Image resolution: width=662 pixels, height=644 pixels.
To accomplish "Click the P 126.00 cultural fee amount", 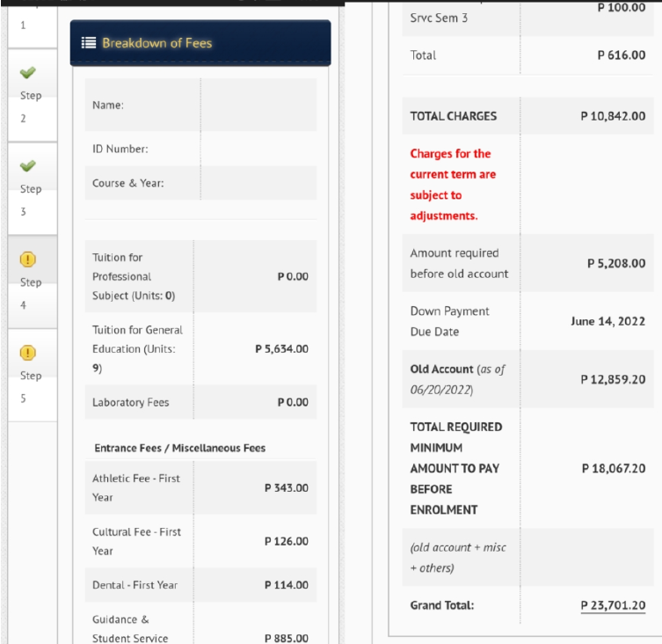I will coord(287,541).
